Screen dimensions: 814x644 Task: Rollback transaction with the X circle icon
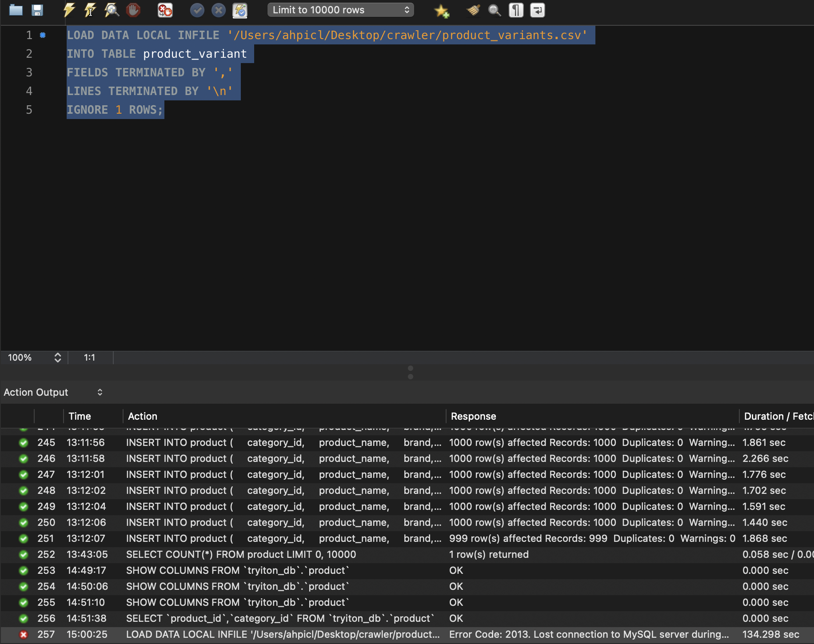[218, 10]
